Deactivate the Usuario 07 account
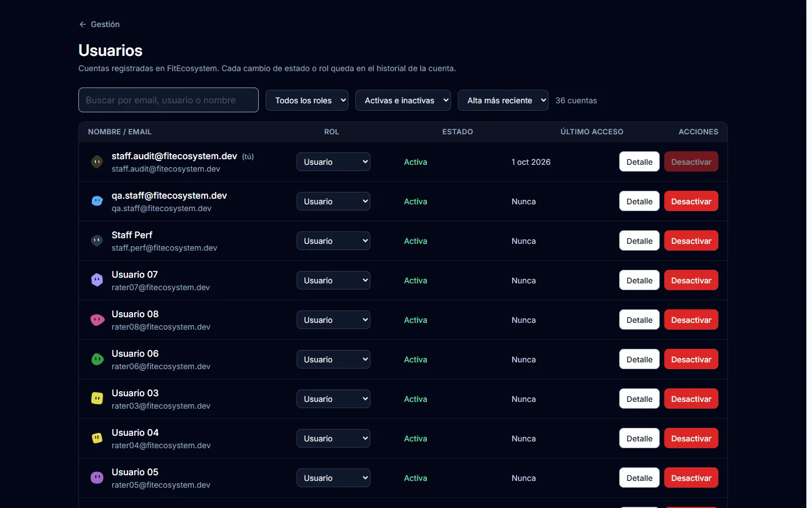Screen dimensions: 812x508 pyautogui.click(x=691, y=281)
